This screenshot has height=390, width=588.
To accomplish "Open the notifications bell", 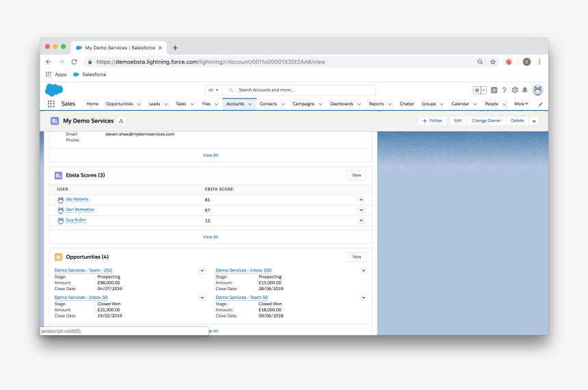I will 525,90.
